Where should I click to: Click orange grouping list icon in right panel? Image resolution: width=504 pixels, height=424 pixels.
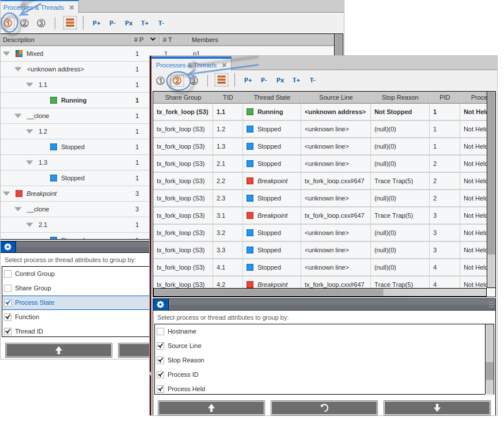tap(222, 80)
